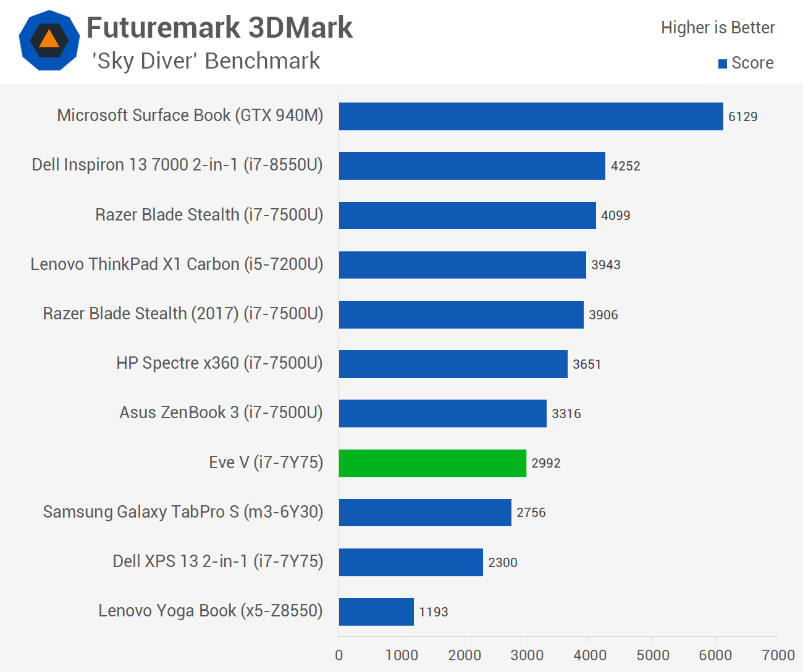The width and height of the screenshot is (803, 672).
Task: Click the score value 4252
Action: click(626, 166)
